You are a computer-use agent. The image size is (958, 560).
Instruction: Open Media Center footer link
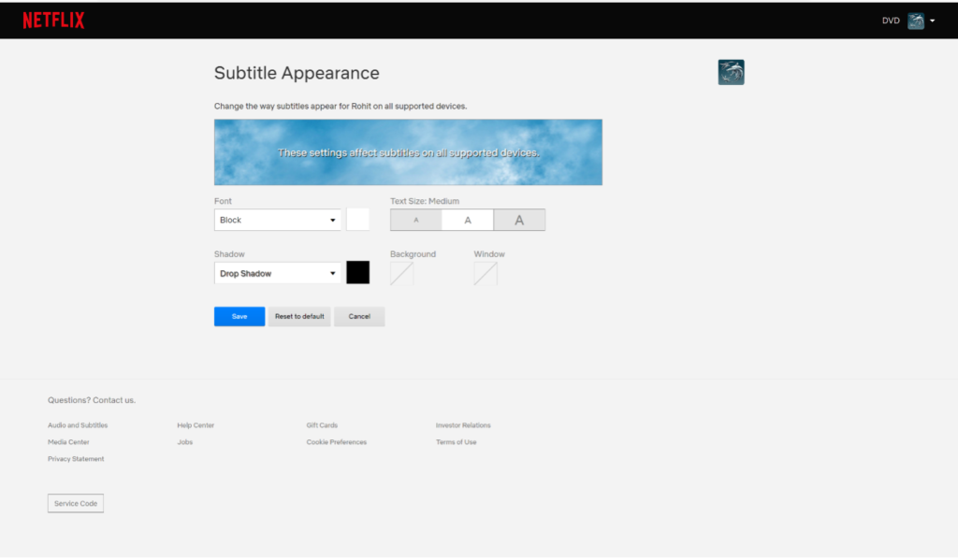(x=68, y=442)
